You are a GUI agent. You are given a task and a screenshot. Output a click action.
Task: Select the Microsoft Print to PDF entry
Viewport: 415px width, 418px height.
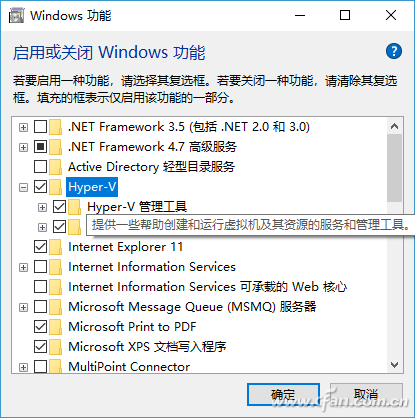tap(132, 327)
